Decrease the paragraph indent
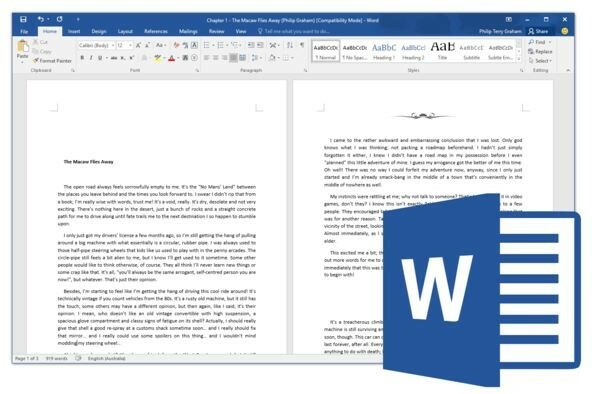 (251, 45)
